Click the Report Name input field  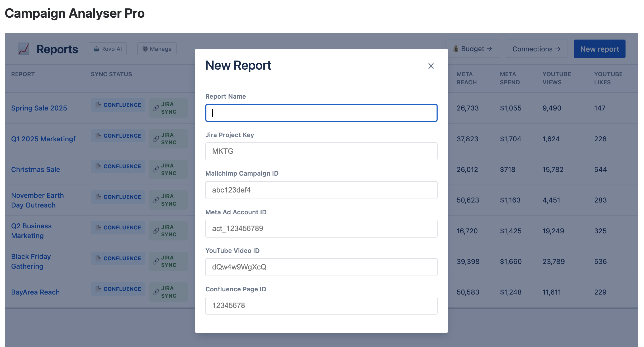tap(321, 113)
